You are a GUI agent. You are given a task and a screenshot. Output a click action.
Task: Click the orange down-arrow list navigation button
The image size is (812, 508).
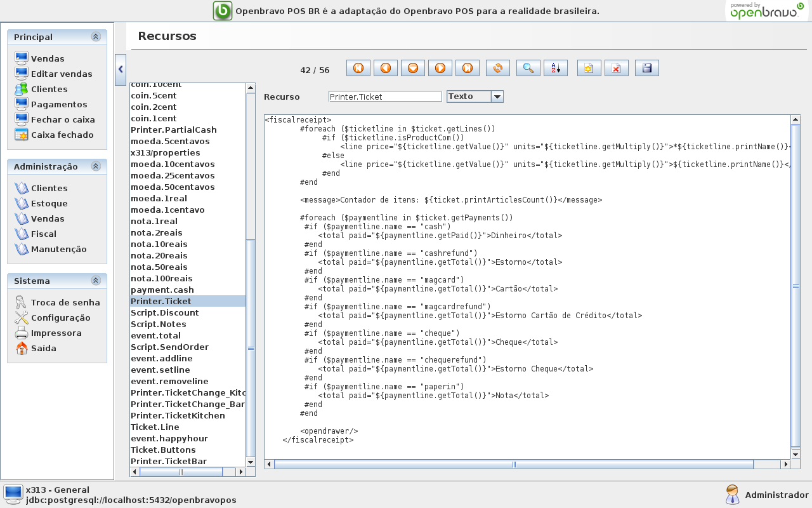413,68
